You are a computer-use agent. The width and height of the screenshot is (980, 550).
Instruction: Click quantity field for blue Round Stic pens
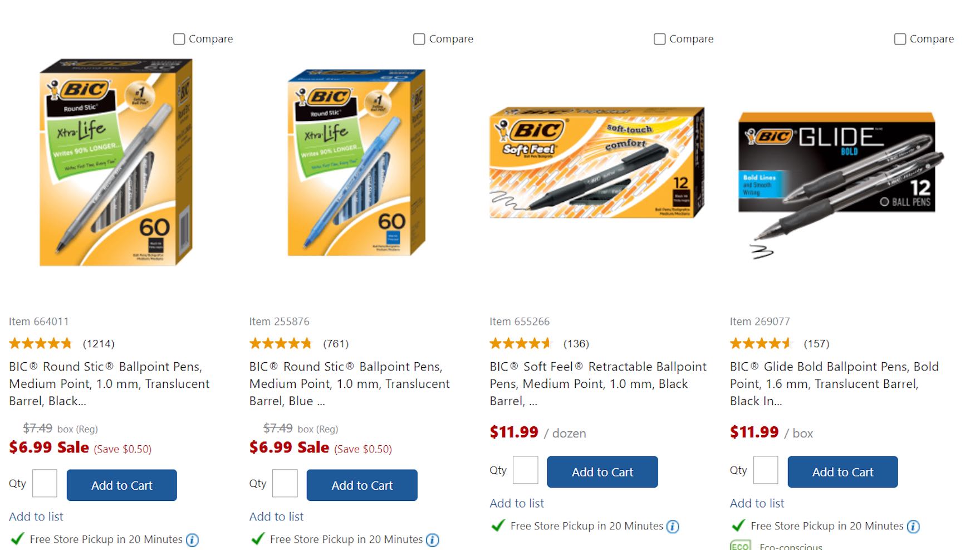pos(285,484)
